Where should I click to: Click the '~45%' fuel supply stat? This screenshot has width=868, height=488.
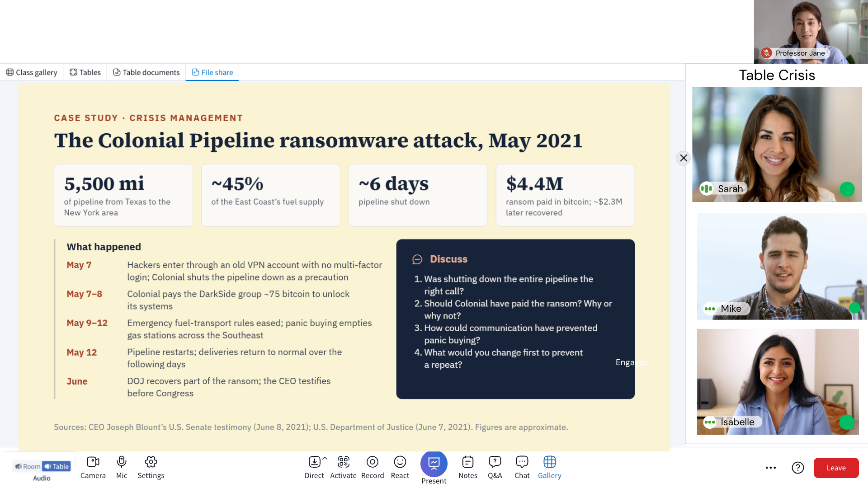coord(270,195)
